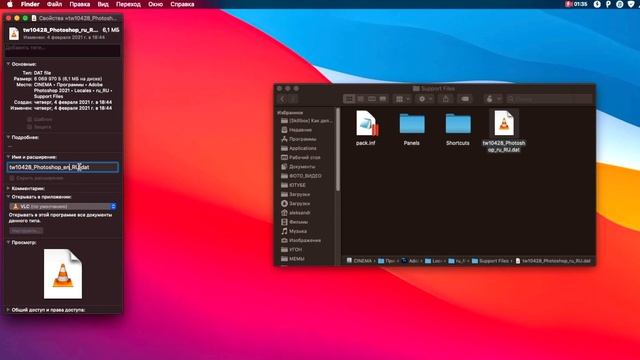
Task: Open the Окно menu
Action: (156, 4)
